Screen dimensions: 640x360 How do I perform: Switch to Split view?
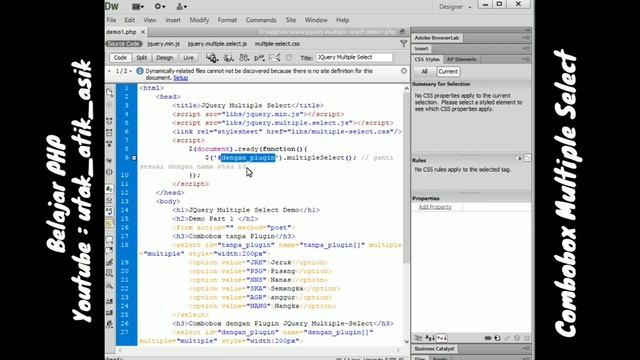point(142,58)
